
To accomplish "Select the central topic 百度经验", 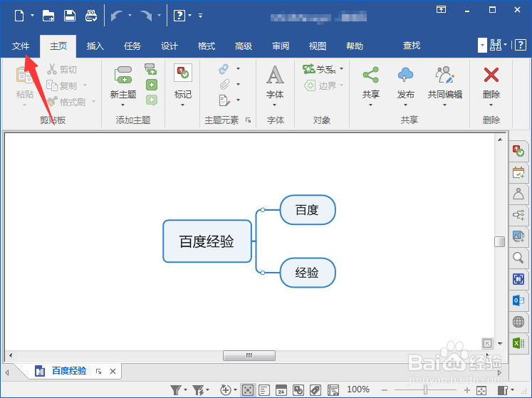I will click(x=207, y=241).
